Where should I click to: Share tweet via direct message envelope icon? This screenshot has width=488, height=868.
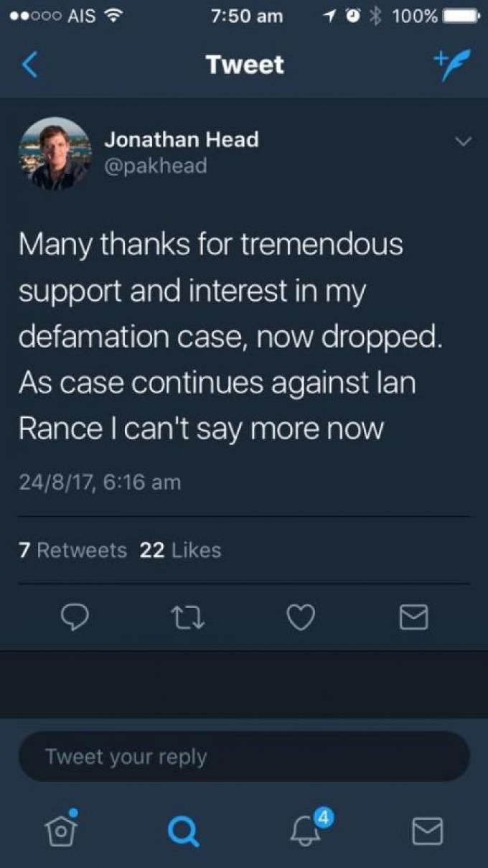(413, 617)
